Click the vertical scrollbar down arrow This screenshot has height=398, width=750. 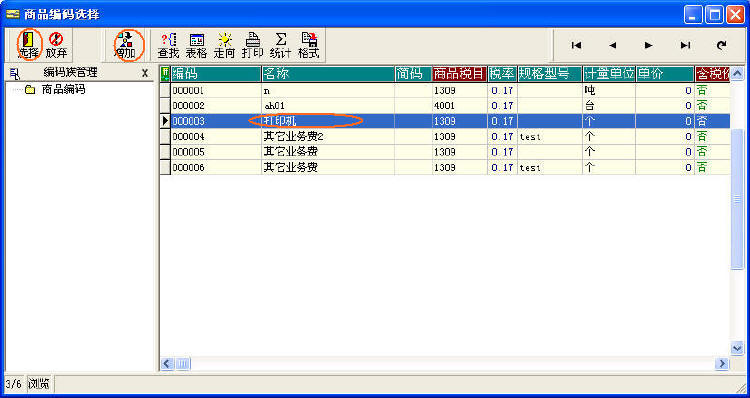coord(737,348)
